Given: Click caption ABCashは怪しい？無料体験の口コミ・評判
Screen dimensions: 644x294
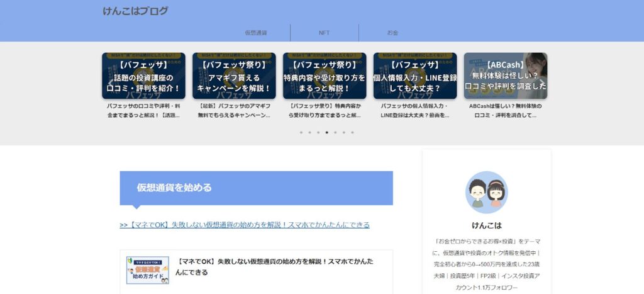Looking at the screenshot, I should [x=506, y=111].
